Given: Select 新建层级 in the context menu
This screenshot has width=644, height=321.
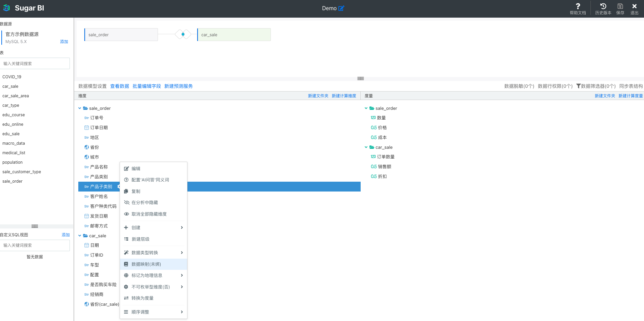Looking at the screenshot, I should (x=154, y=239).
